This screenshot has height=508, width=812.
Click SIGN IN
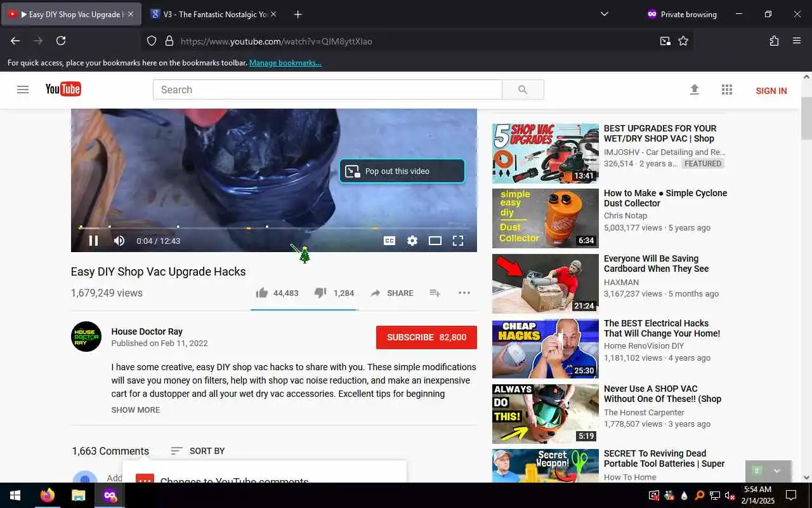pyautogui.click(x=771, y=91)
